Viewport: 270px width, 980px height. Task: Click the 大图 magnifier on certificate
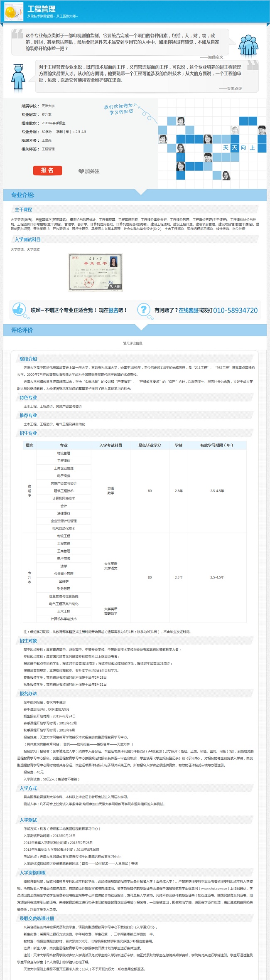pos(115,286)
